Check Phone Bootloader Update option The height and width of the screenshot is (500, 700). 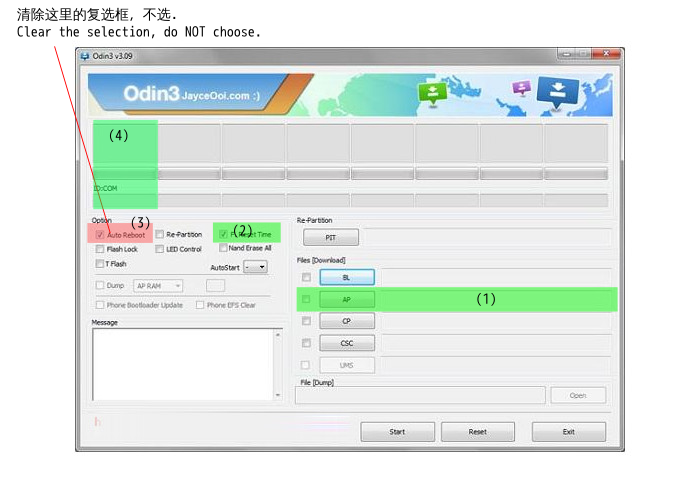coord(100,305)
